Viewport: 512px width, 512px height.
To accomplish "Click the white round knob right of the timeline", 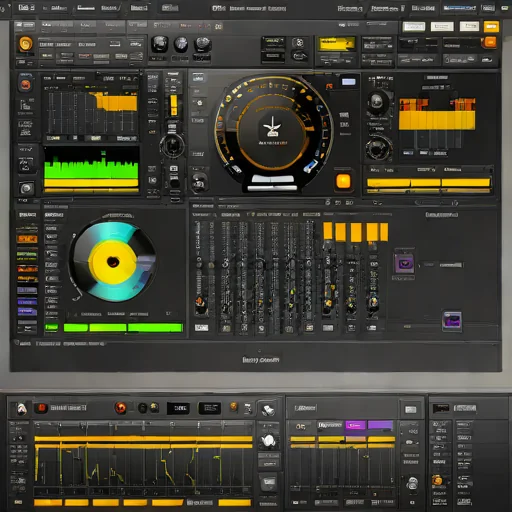I will pos(268,441).
